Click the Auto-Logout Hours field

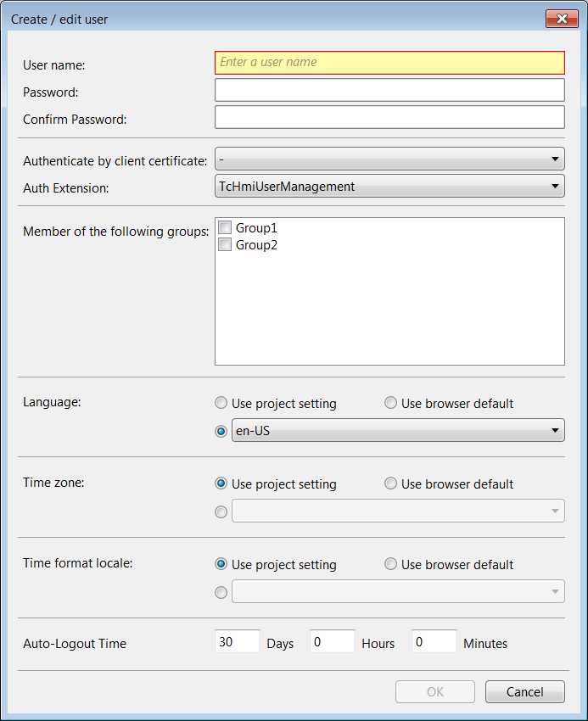pos(333,641)
